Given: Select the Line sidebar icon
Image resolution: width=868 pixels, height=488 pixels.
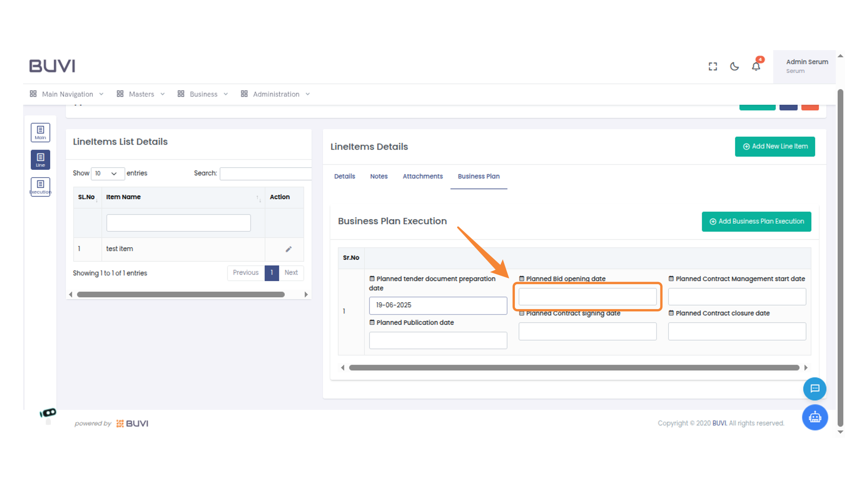Looking at the screenshot, I should tap(40, 160).
